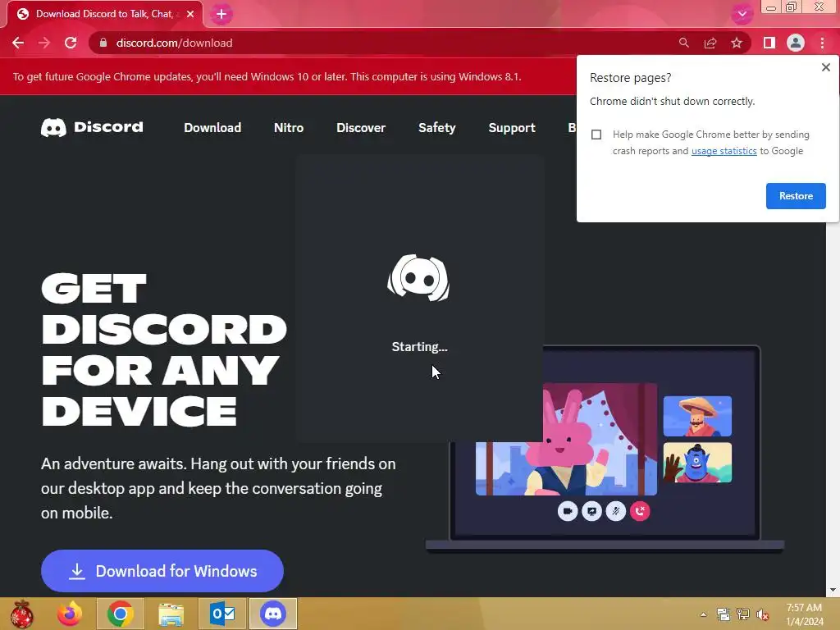This screenshot has width=840, height=630.
Task: Reload the Discord download page
Action: pos(71,43)
